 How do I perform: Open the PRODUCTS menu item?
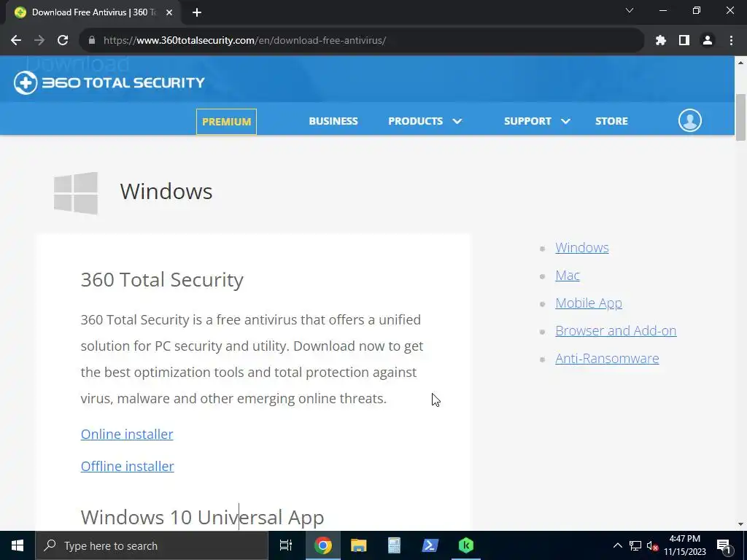[x=415, y=121]
